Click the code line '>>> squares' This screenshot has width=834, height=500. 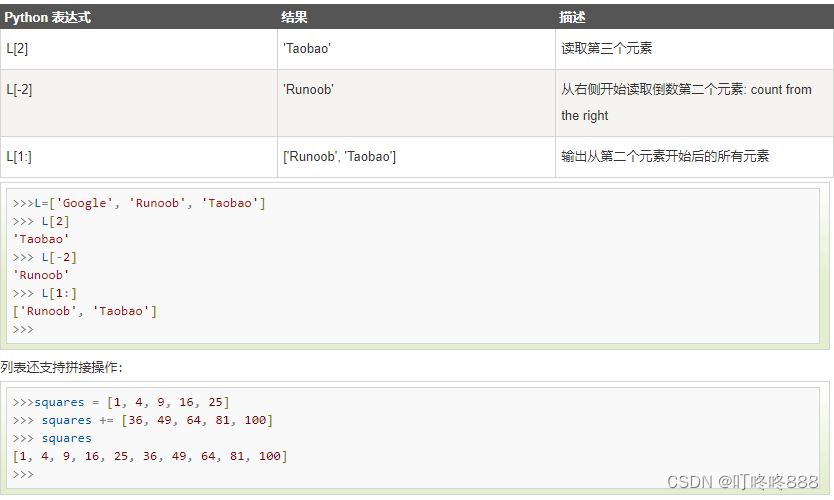[x=52, y=438]
